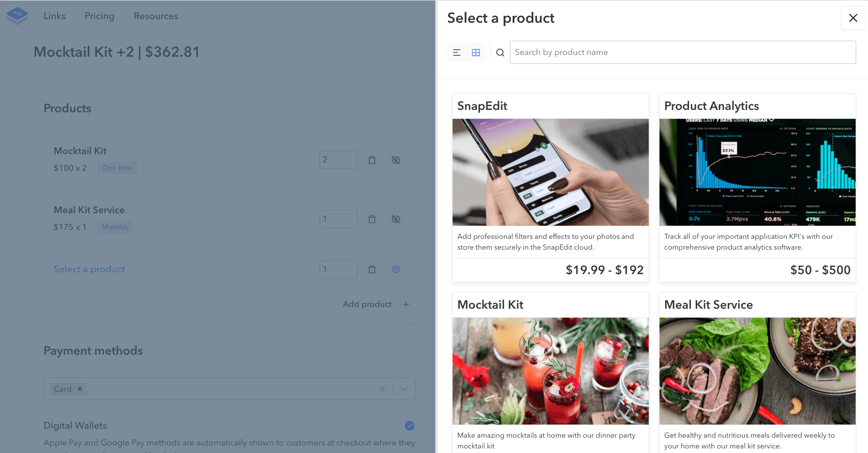Click the visibility toggle for Meal Kit Service row
868x453 pixels.
[396, 219]
